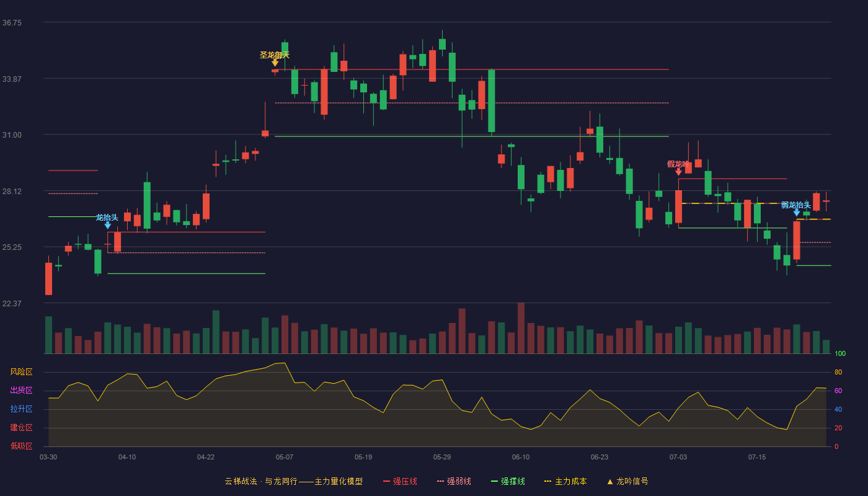Click the 28.12 price axis label
The width and height of the screenshot is (868, 496).
point(12,192)
